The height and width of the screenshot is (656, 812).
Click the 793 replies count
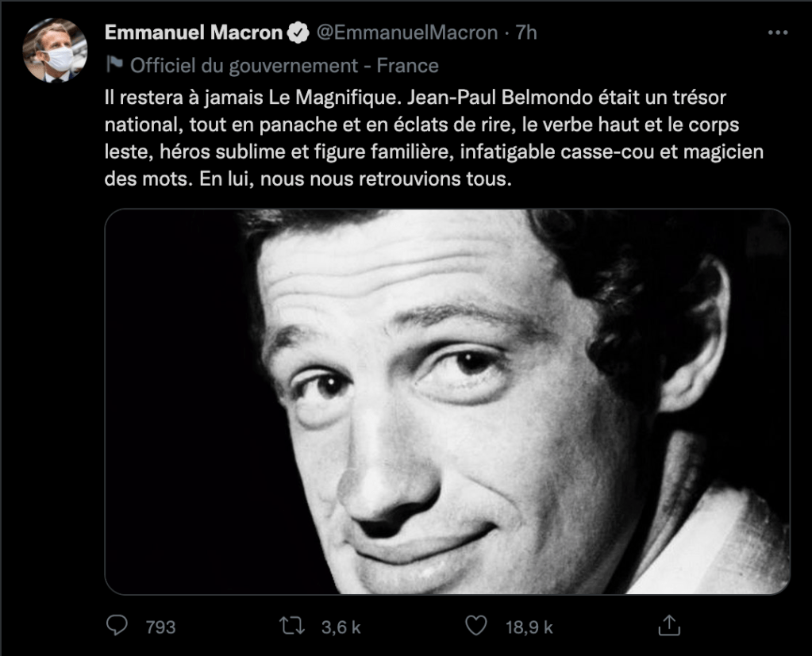pyautogui.click(x=161, y=627)
